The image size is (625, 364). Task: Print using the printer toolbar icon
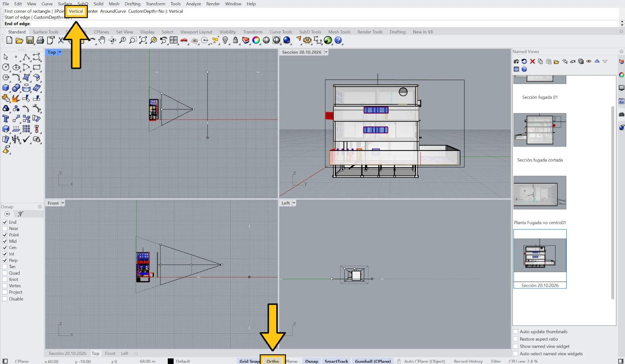pyautogui.click(x=40, y=40)
